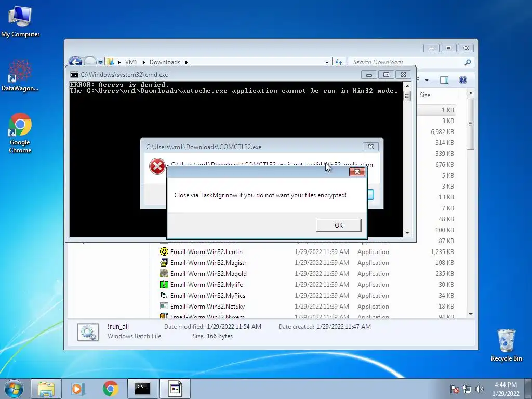Viewport: 532px width, 399px height.
Task: Click the Explorer file list scroll down arrow
Action: point(470,314)
